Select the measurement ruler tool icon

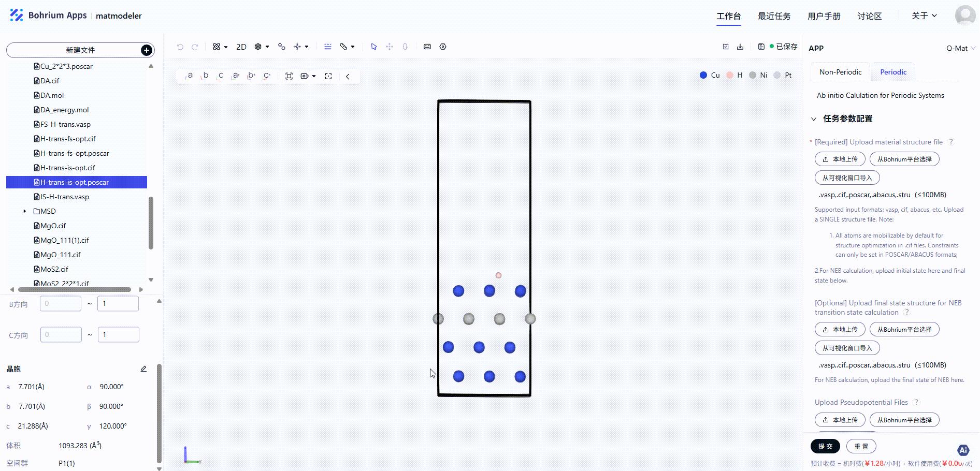343,47
